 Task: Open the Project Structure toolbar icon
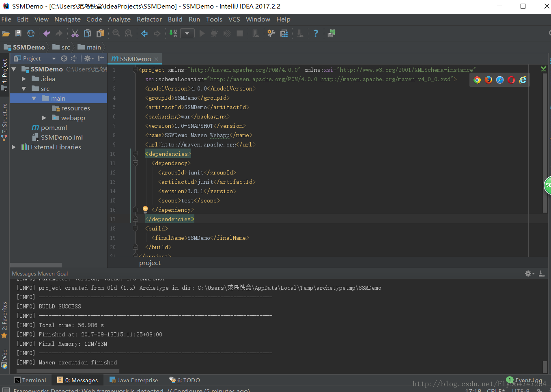pyautogui.click(x=284, y=34)
